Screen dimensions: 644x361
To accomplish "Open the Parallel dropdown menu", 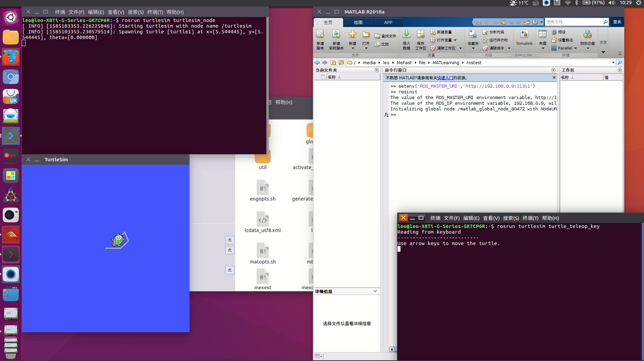I will 576,48.
